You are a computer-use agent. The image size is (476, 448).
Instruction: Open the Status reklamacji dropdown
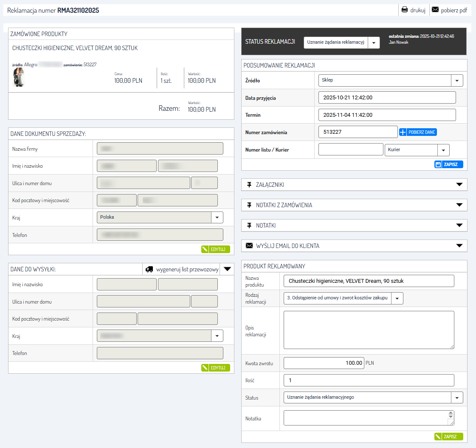(x=374, y=43)
